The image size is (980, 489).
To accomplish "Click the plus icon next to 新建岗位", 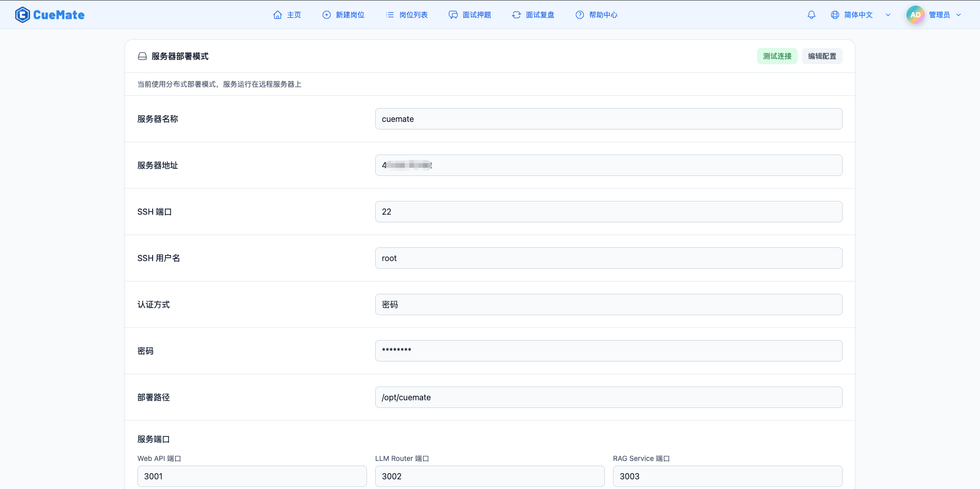I will [x=327, y=15].
